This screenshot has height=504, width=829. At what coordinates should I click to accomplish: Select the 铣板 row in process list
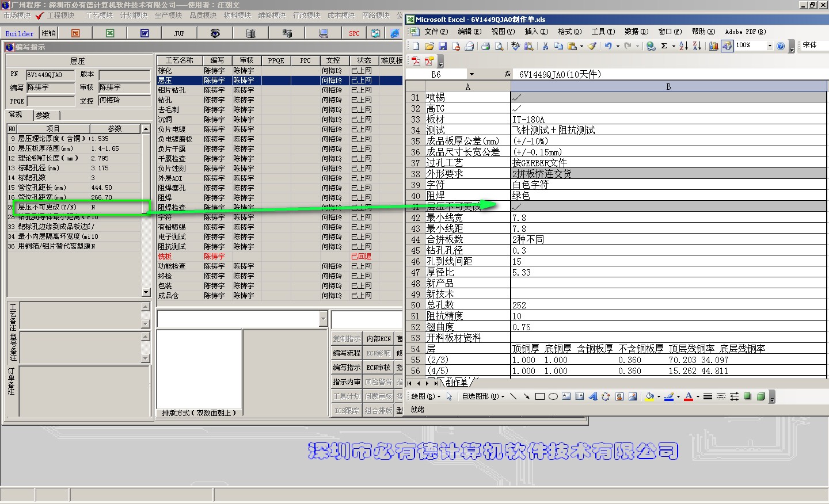point(279,257)
